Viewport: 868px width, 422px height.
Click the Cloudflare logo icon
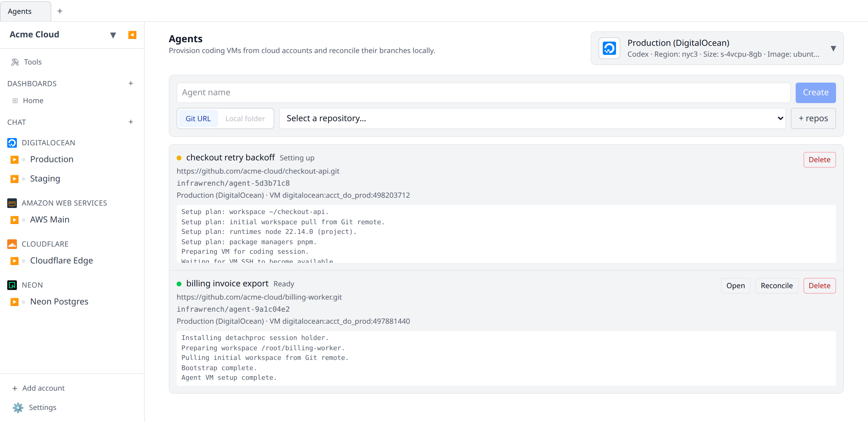coord(12,244)
